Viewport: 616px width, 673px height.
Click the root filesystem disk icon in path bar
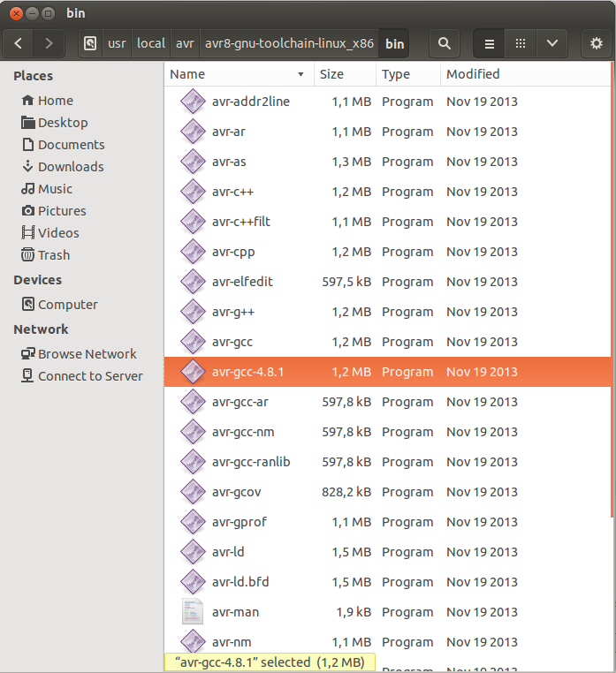(90, 43)
